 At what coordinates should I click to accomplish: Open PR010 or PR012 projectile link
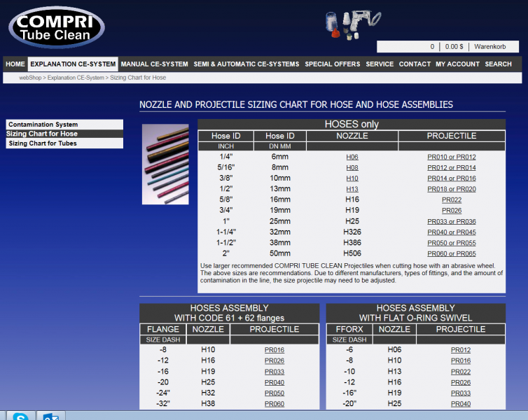pos(452,157)
